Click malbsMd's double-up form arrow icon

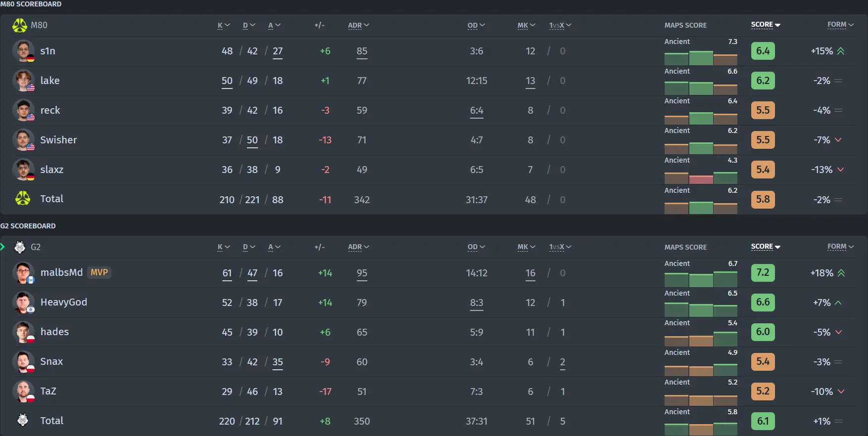pos(841,273)
